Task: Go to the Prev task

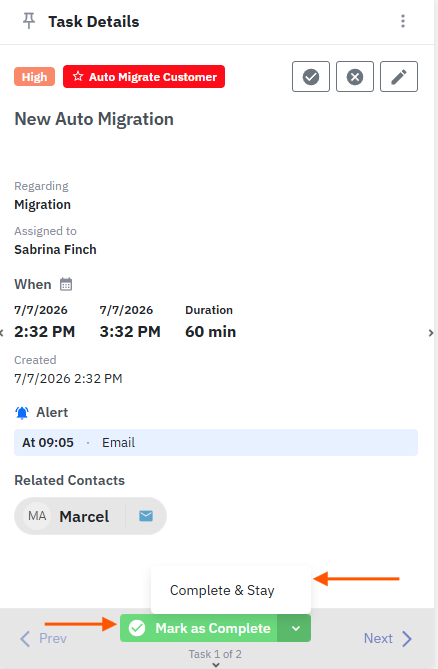Action: click(x=44, y=638)
